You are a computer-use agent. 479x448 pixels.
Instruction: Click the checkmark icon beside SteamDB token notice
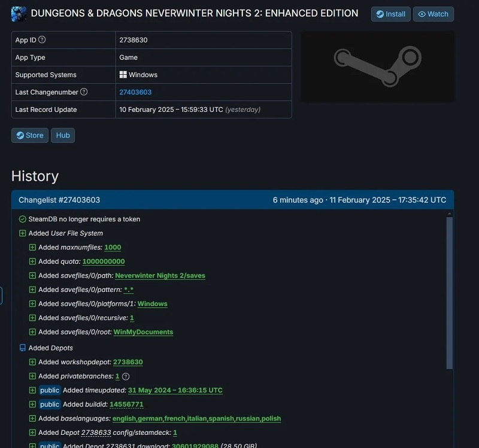[x=23, y=219]
